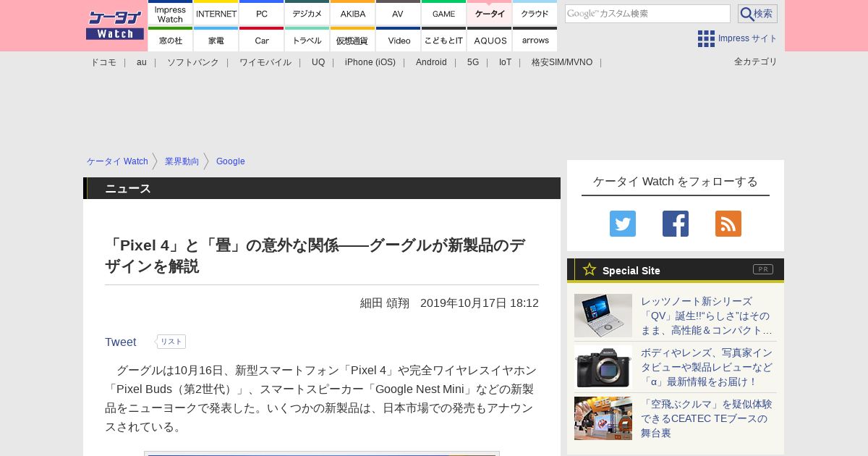Screen dimensions: 868x456
Task: Open the Impress サイト link
Action: click(748, 38)
